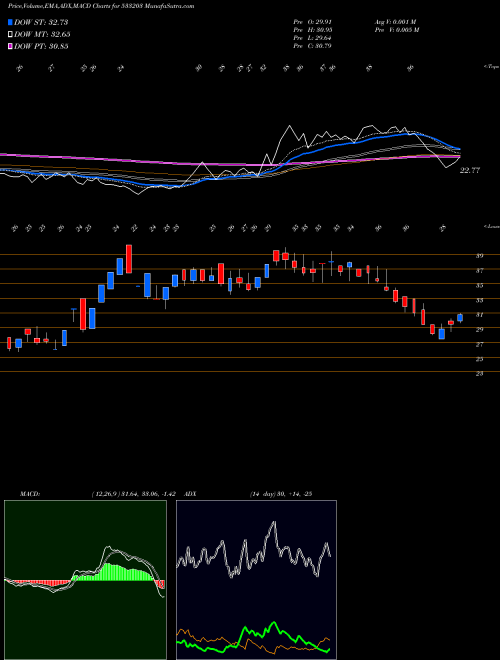Click the 'MACD:' panel heading
500x660 pixels.
click(30, 494)
